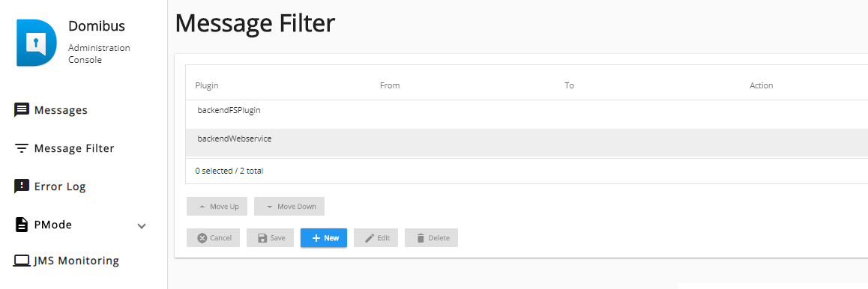Click the Cancel button
868x289 pixels.
click(x=213, y=237)
